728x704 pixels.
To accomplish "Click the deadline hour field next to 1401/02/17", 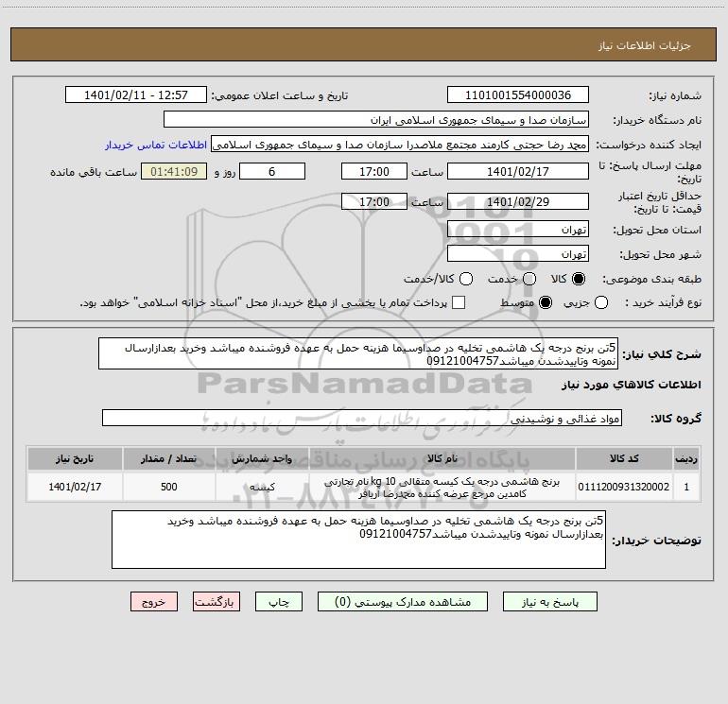I will tap(374, 171).
